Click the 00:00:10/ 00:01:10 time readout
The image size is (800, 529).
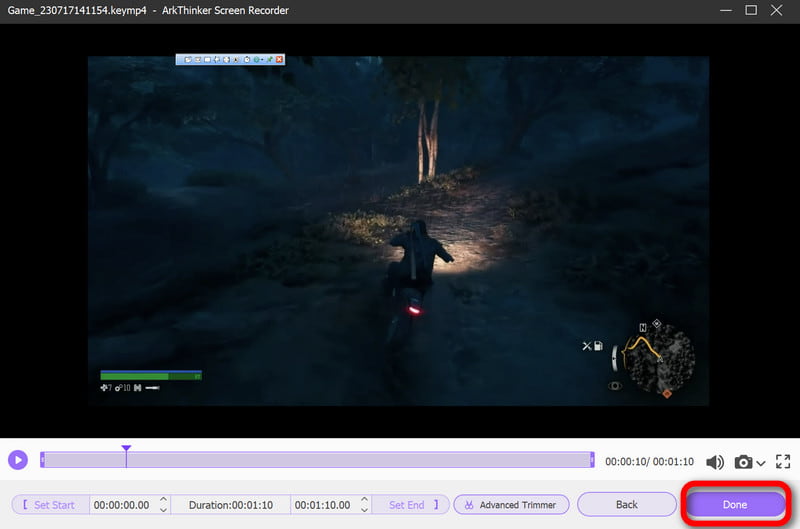649,462
